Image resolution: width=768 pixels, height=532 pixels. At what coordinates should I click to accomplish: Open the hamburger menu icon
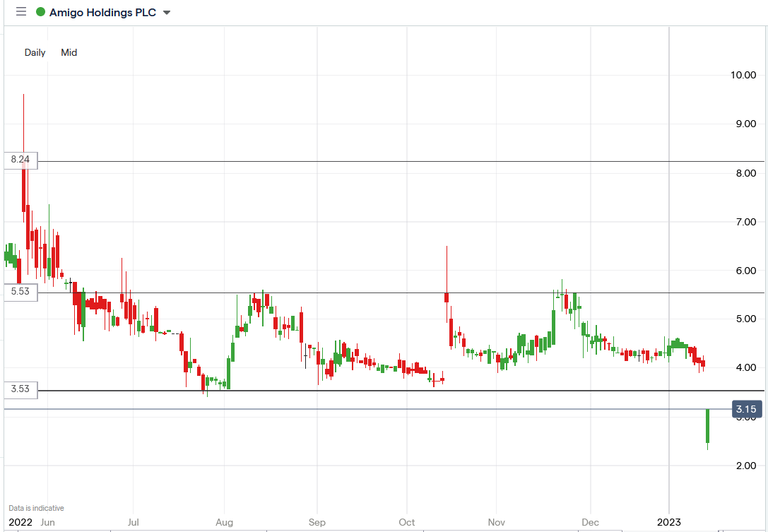click(21, 12)
